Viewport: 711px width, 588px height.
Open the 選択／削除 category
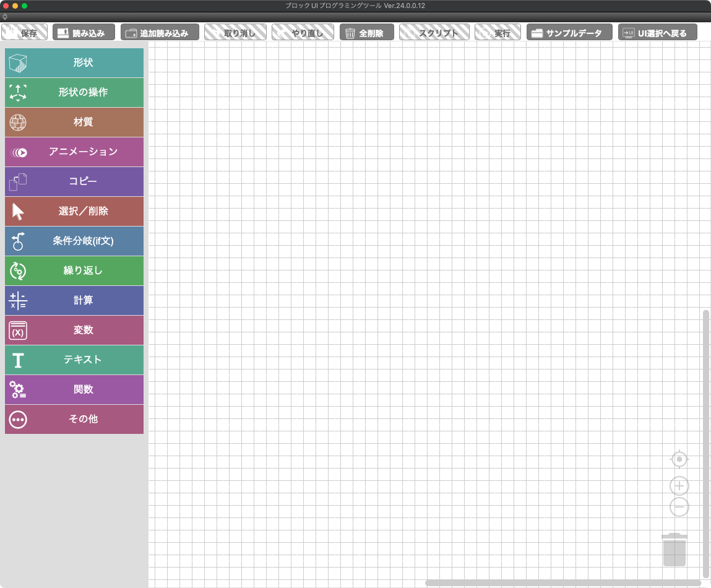click(x=74, y=212)
